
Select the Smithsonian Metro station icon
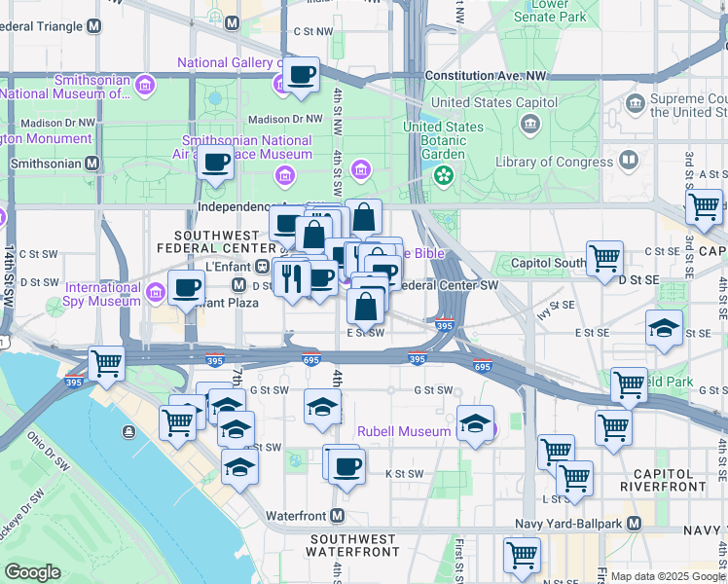tap(92, 164)
